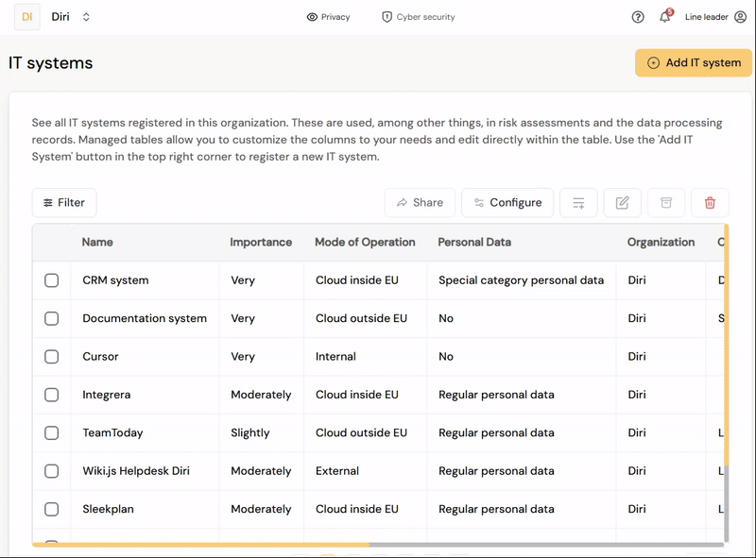The image size is (756, 558).
Task: Click the CRM system name cell
Action: pyautogui.click(x=145, y=280)
